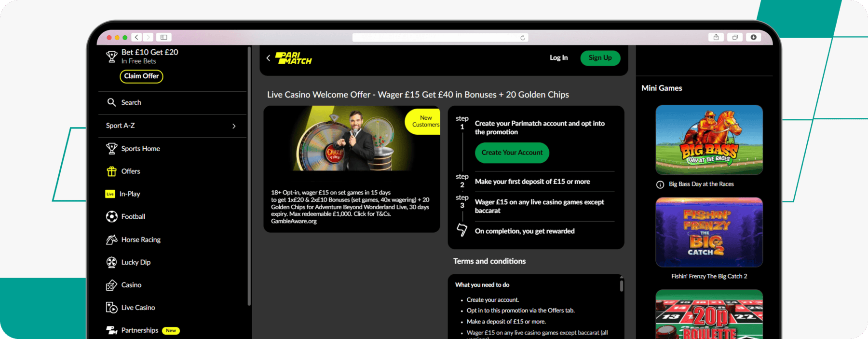The height and width of the screenshot is (339, 868).
Task: Click the thumbs-up reward icon
Action: (462, 230)
